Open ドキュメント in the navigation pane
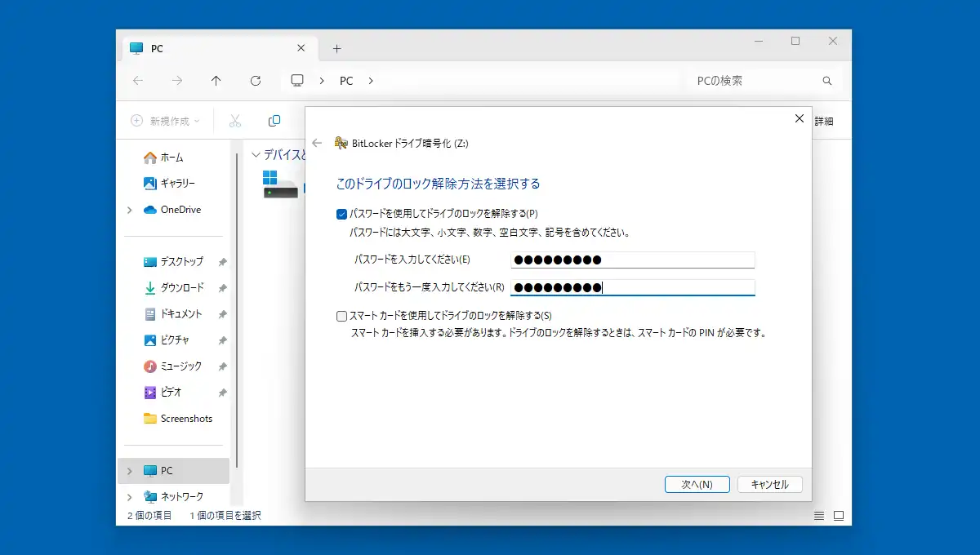The width and height of the screenshot is (980, 555). click(173, 314)
